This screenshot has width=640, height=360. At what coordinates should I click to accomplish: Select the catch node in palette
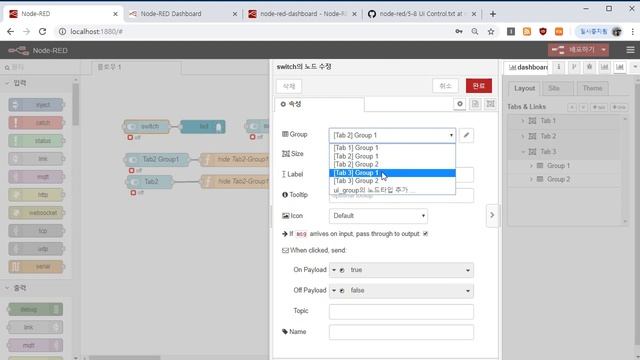point(36,123)
